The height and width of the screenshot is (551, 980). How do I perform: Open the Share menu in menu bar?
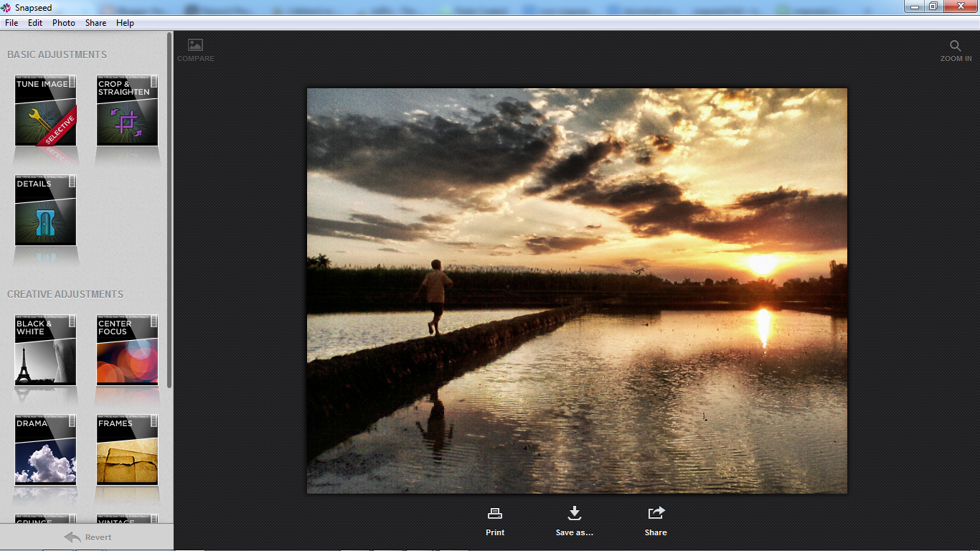click(x=95, y=23)
